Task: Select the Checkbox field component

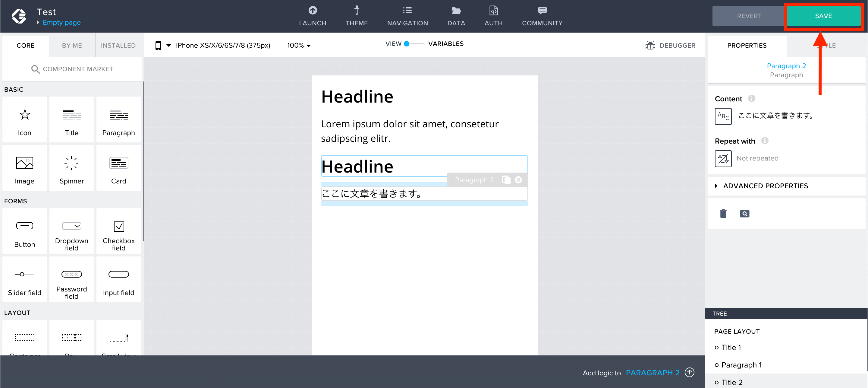Action: click(x=119, y=231)
